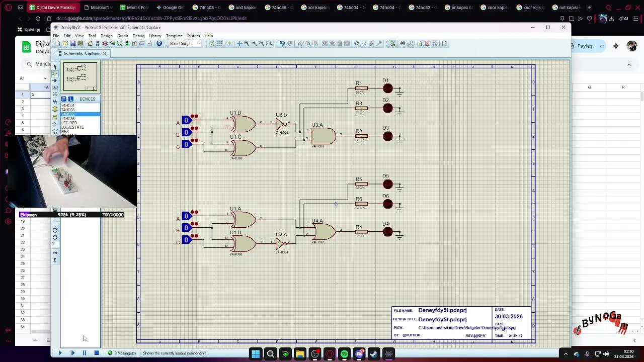Select the Junction Dot Mode tool
This screenshot has width=644, height=362.
[x=55, y=80]
